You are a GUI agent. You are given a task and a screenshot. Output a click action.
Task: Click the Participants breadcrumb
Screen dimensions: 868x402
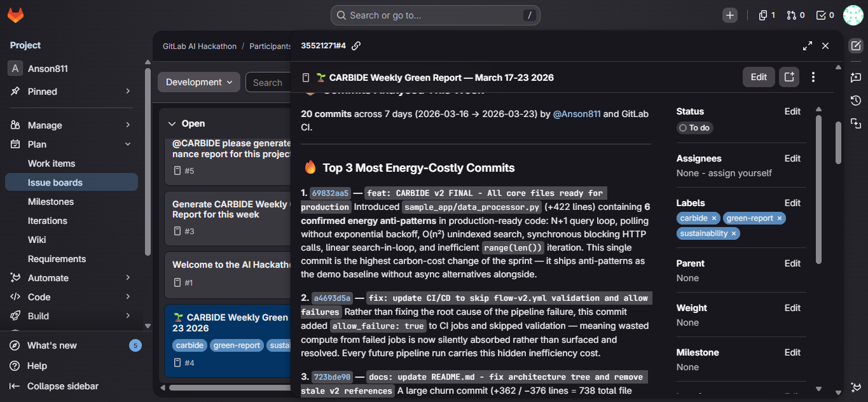pyautogui.click(x=270, y=46)
